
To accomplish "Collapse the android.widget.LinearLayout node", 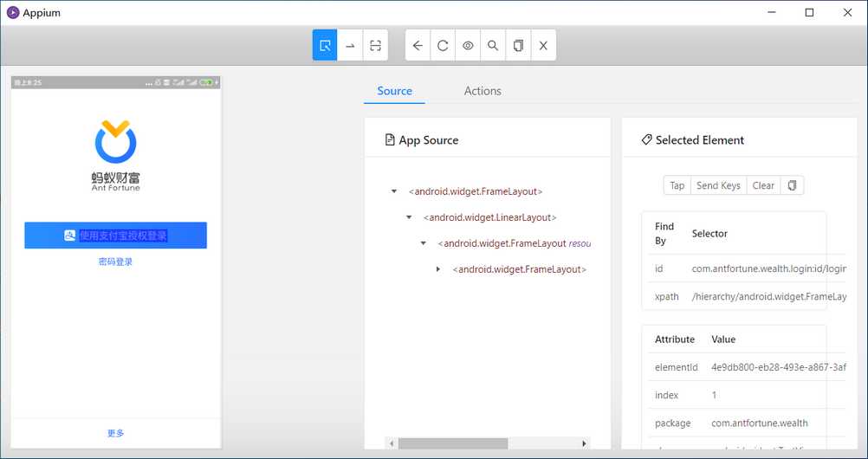I will [x=409, y=217].
